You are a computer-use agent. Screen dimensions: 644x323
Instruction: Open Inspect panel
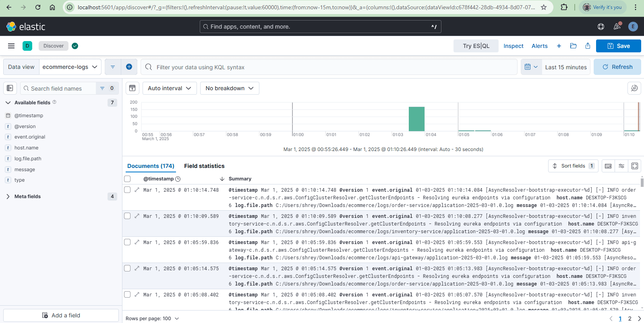pyautogui.click(x=514, y=46)
